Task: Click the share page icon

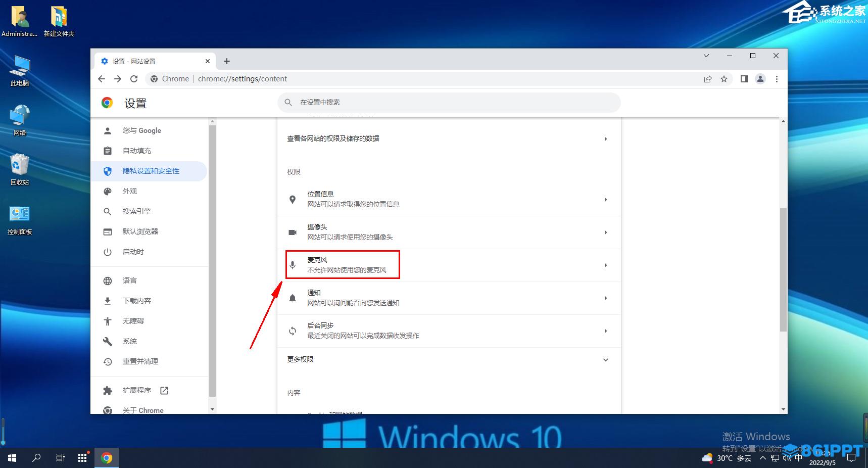Action: (708, 79)
